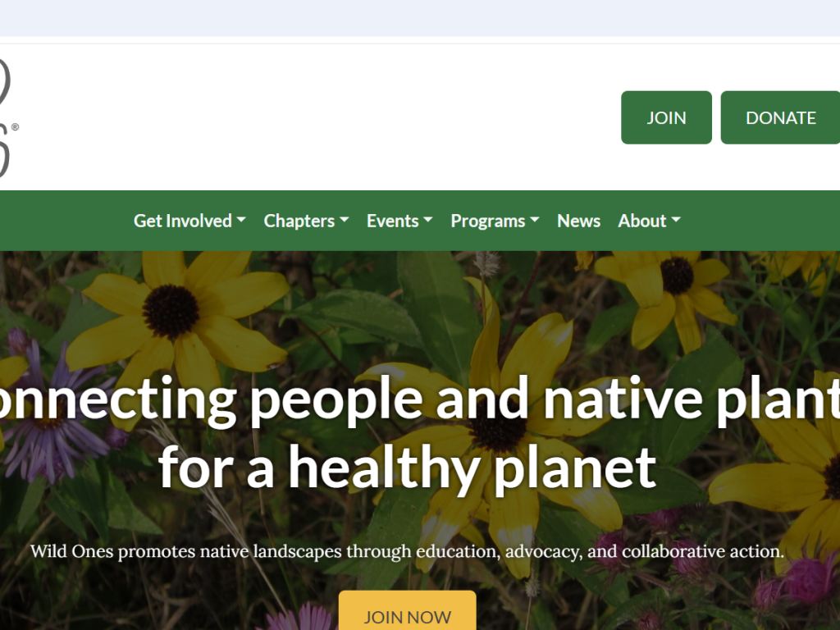Click the DONATE button

pos(781,117)
